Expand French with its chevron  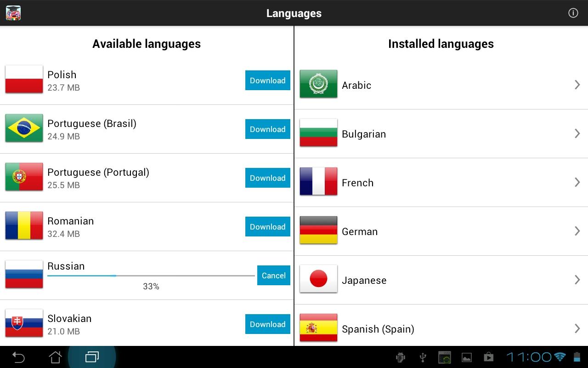click(577, 182)
